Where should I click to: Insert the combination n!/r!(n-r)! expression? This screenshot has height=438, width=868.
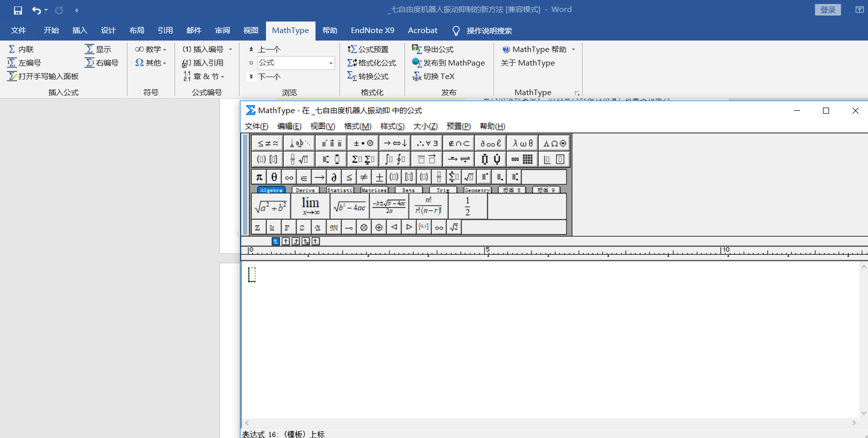pyautogui.click(x=428, y=206)
